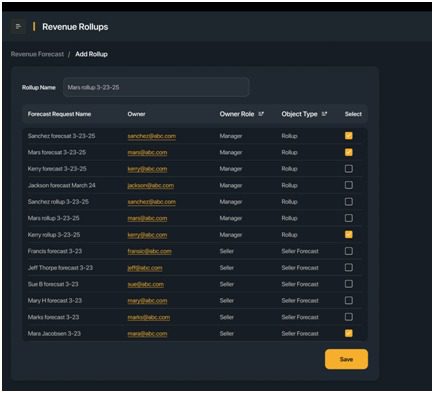Check the Sanchez rollup 3-23-25 checkbox

[349, 202]
